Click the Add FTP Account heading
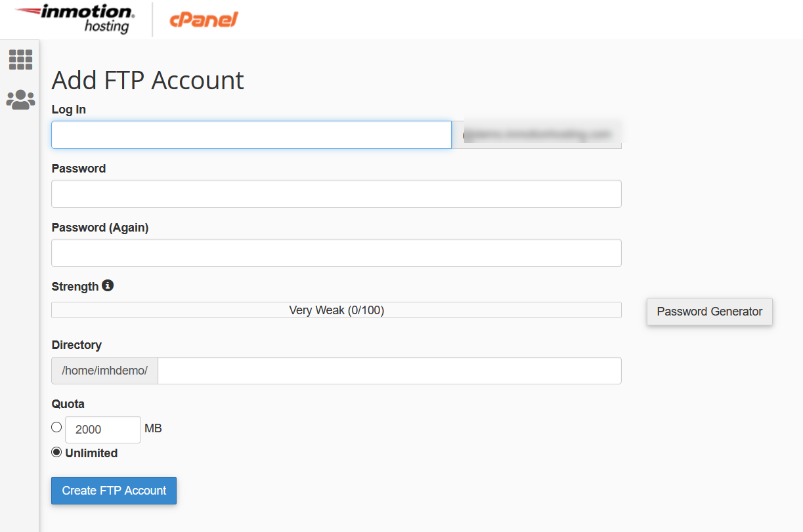 (148, 81)
